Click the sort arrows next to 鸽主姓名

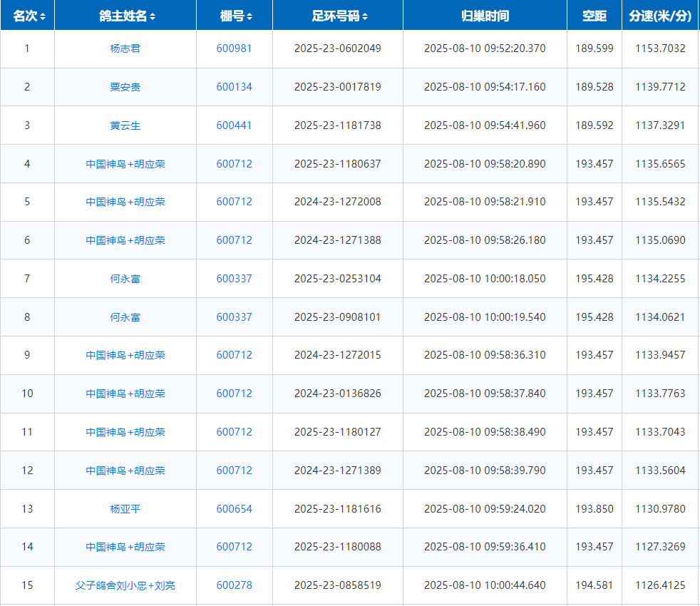click(x=153, y=16)
